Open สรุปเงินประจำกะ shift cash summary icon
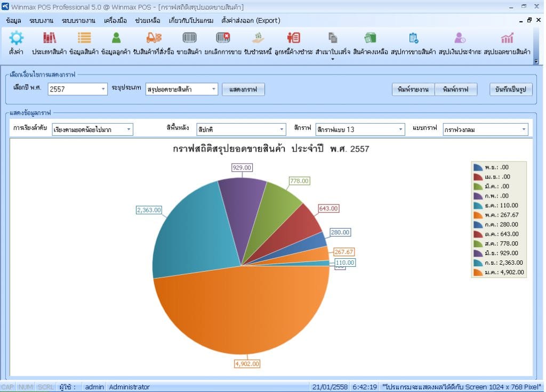 pyautogui.click(x=460, y=38)
